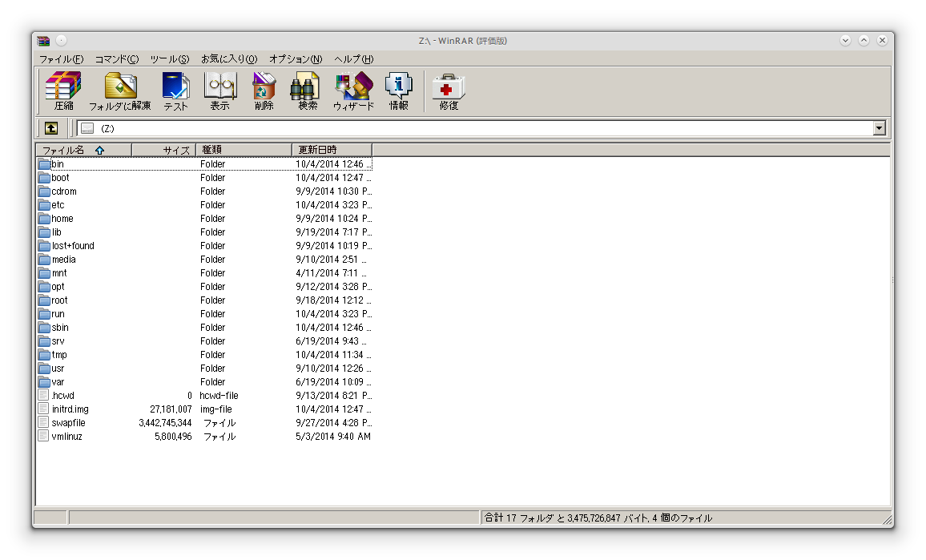Click the img-file type cell

(x=216, y=409)
